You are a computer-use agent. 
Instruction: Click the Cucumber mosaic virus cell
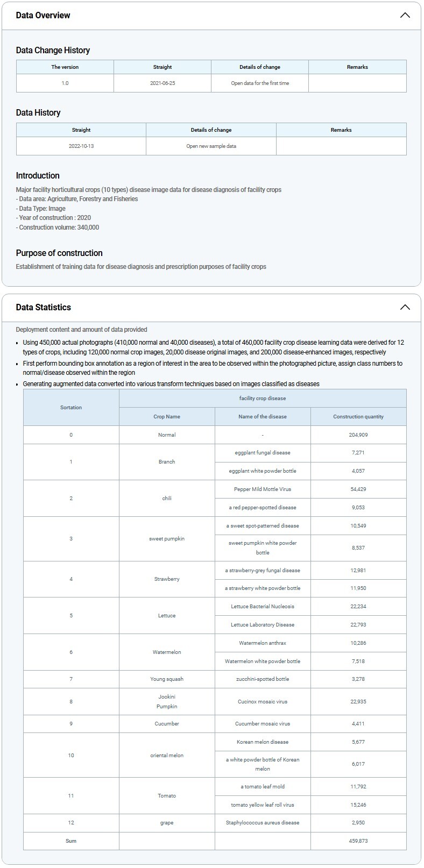click(263, 723)
